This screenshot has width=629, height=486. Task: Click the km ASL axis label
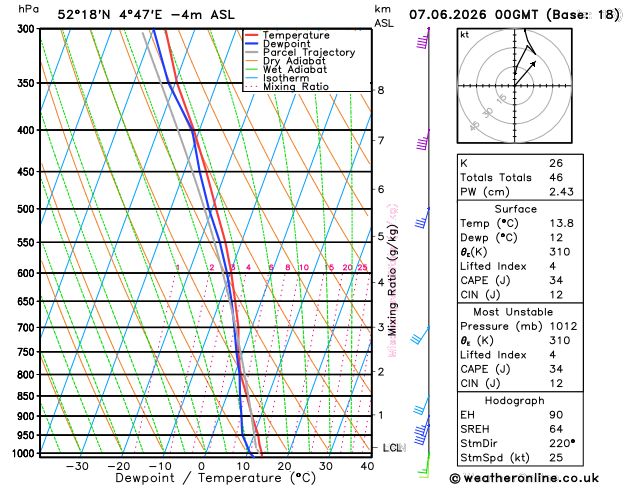(383, 16)
